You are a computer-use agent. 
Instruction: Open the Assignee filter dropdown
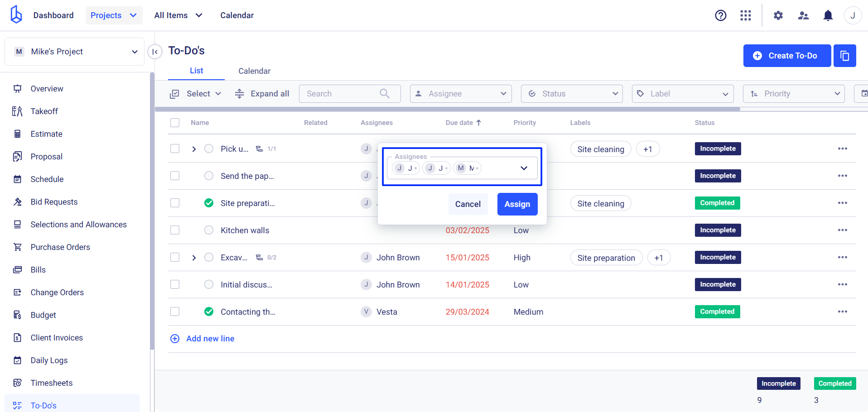[461, 94]
